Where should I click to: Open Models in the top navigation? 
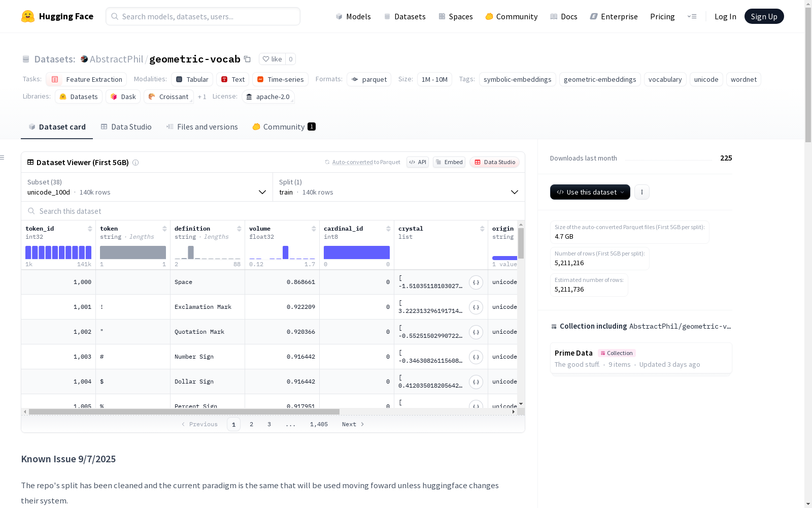pyautogui.click(x=353, y=16)
